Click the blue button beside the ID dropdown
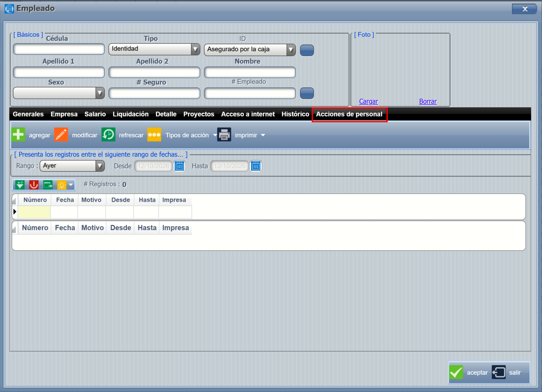The height and width of the screenshot is (392, 542). [x=307, y=50]
